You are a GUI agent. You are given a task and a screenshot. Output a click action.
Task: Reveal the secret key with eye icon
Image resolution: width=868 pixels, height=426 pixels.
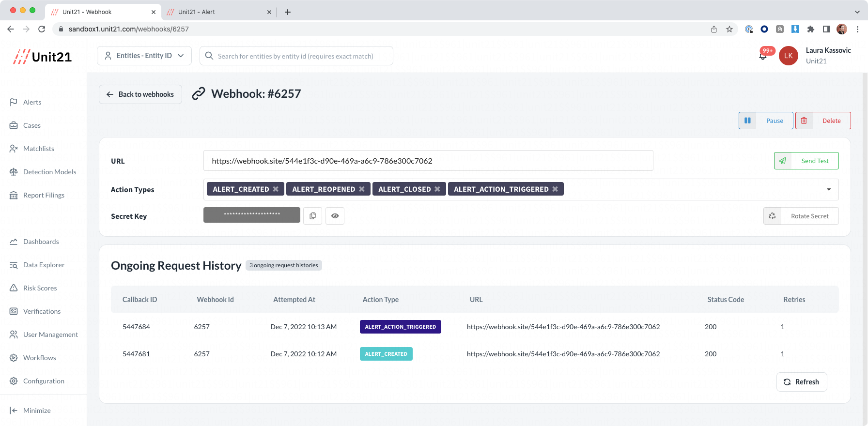tap(335, 216)
